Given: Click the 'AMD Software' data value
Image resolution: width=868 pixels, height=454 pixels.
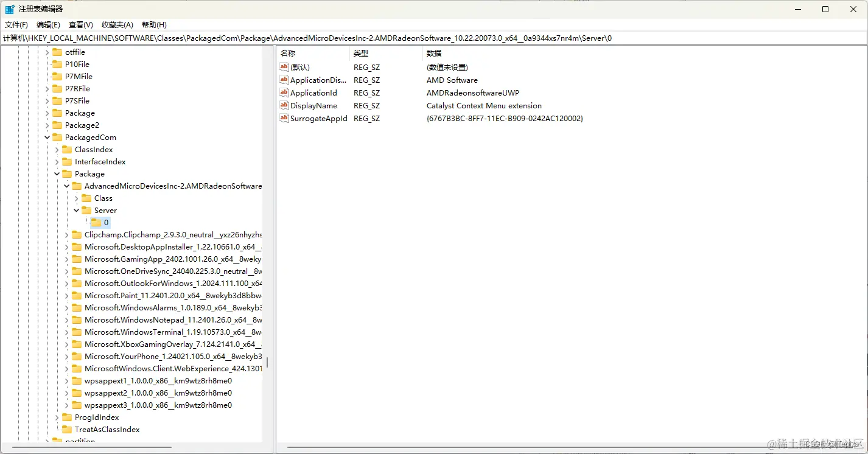Looking at the screenshot, I should point(452,80).
